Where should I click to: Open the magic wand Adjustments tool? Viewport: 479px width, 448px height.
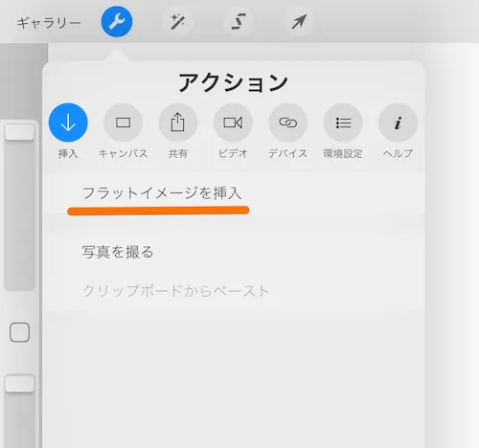pyautogui.click(x=177, y=22)
